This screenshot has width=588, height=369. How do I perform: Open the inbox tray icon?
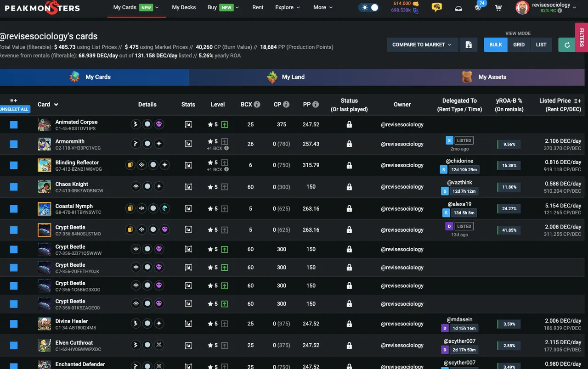click(x=458, y=8)
